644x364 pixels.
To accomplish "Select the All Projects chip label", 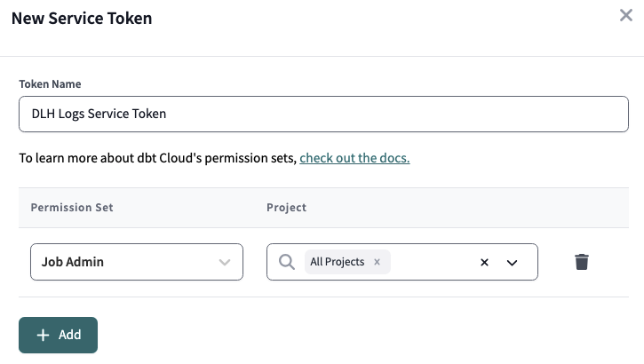I will pyautogui.click(x=337, y=262).
